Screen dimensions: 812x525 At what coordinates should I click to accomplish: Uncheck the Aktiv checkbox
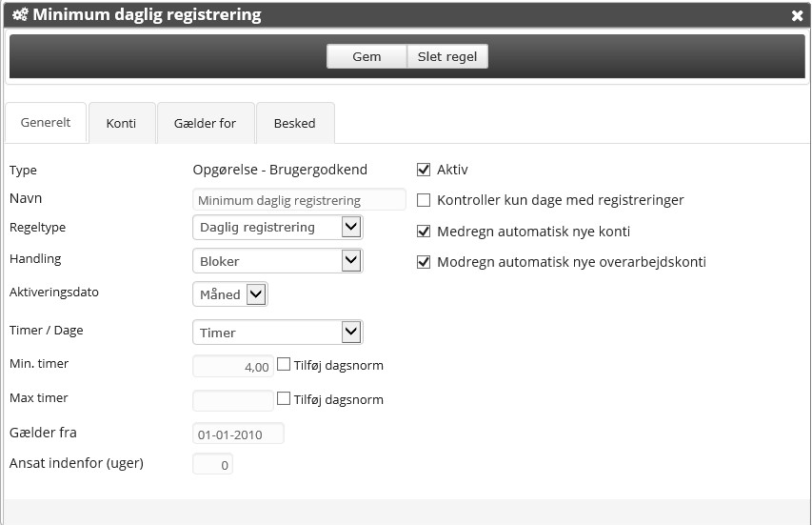[x=425, y=170]
